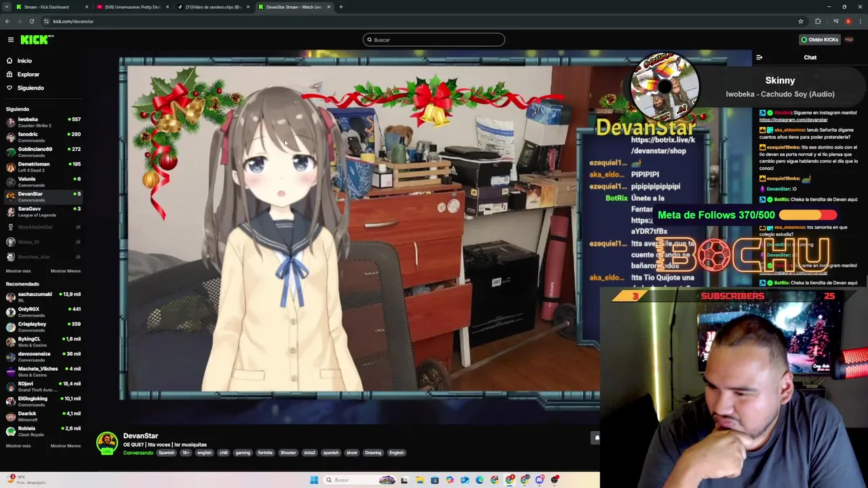Open recommended channel sachauzumaki
The image size is (868, 488).
pyautogui.click(x=42, y=297)
